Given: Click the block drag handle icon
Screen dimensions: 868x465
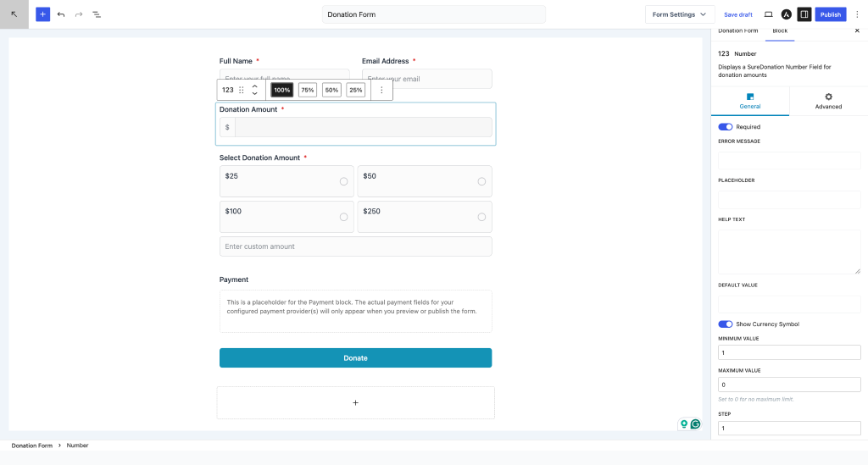Looking at the screenshot, I should [x=242, y=90].
